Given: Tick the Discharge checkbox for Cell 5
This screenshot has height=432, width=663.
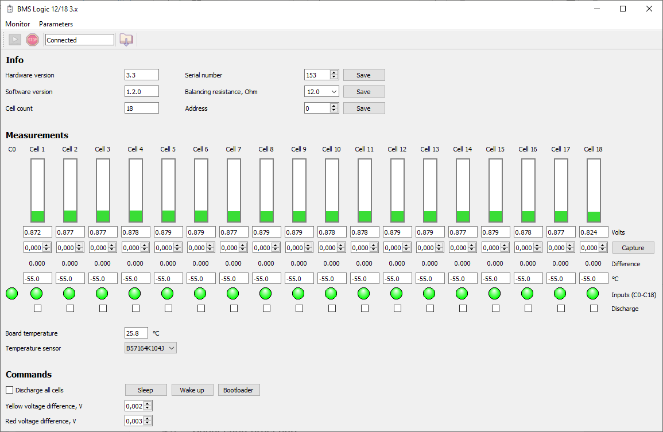Looking at the screenshot, I should tap(168, 309).
